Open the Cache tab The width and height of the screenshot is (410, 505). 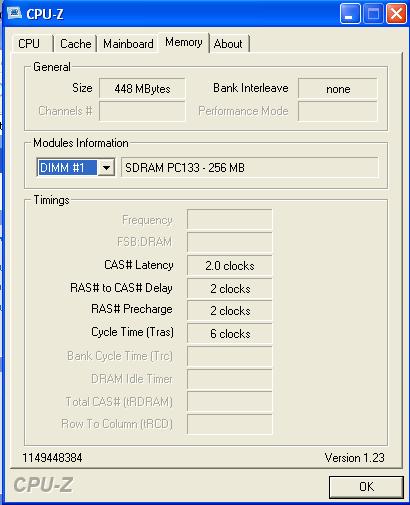click(x=76, y=44)
